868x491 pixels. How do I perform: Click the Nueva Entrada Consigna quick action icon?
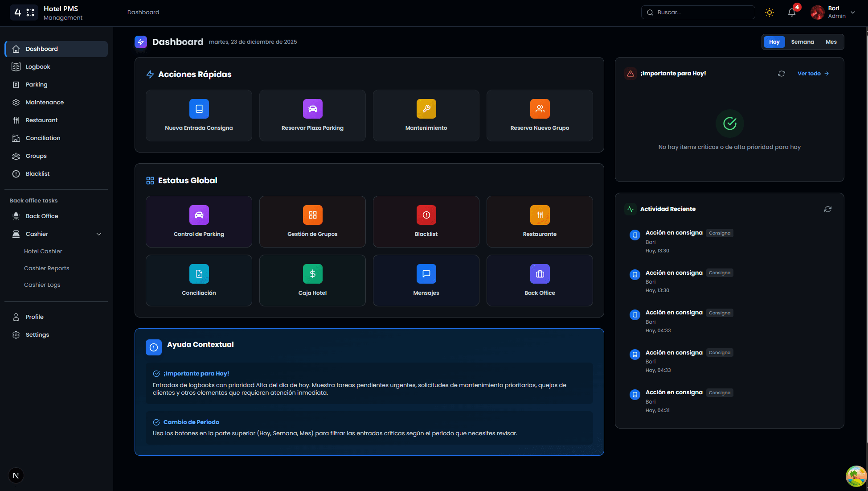(199, 108)
